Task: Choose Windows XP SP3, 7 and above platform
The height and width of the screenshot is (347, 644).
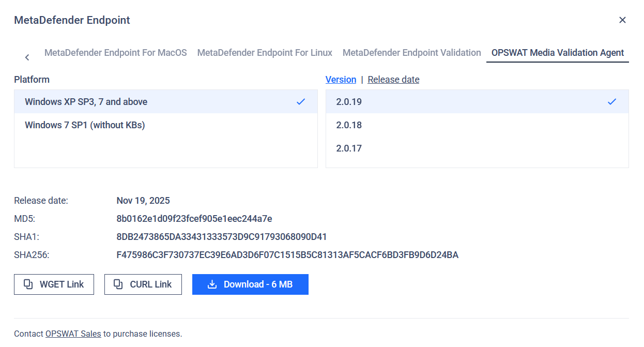Action: coord(86,102)
